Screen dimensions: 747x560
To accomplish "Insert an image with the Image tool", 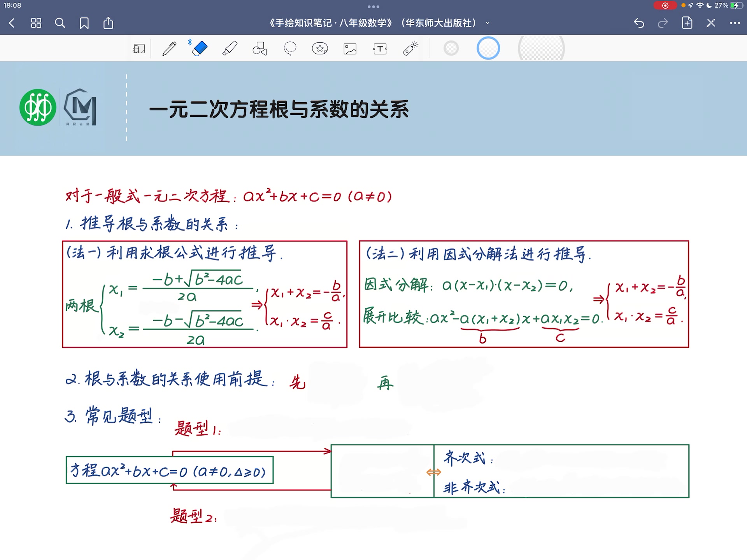I will click(349, 48).
